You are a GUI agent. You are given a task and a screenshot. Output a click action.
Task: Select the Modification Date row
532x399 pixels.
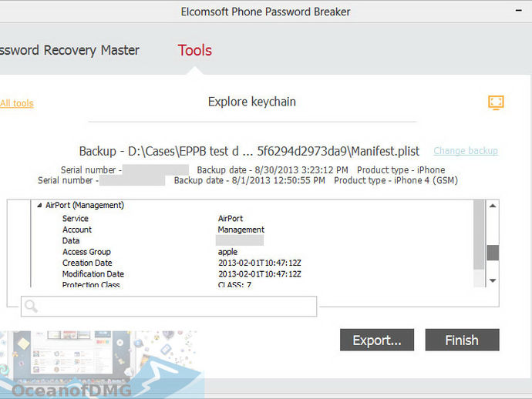[x=93, y=274]
